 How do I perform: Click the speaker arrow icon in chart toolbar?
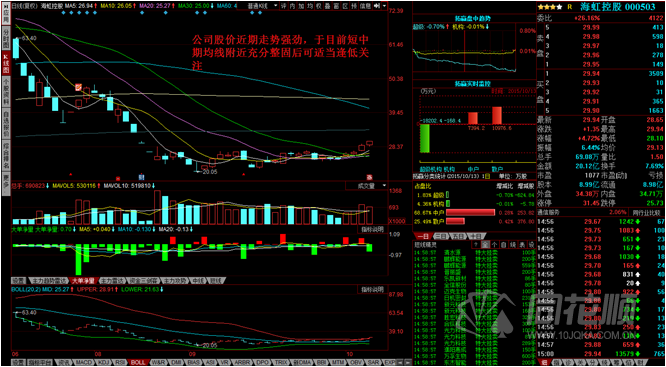(377, 6)
